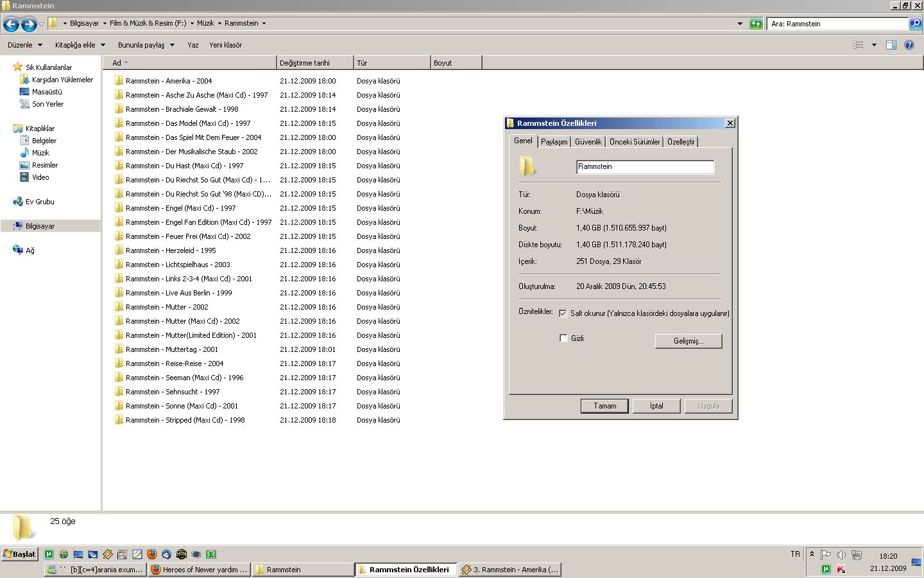Expand the Bilgisayar breadcrumb arrow
This screenshot has width=924, height=578.
pos(105,23)
